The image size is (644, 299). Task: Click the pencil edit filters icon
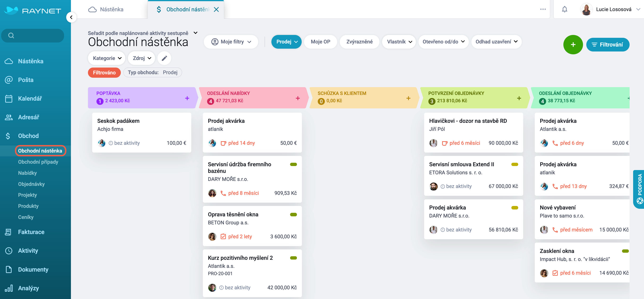(x=164, y=58)
